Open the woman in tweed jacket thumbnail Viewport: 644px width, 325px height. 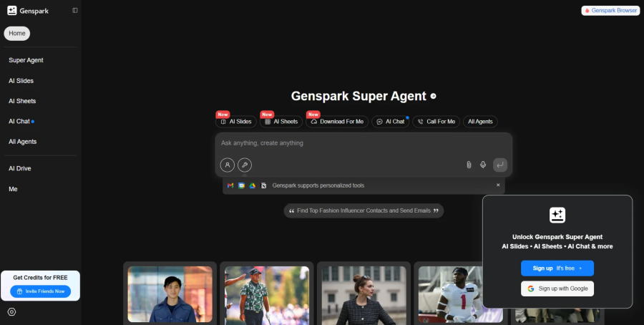pyautogui.click(x=364, y=295)
